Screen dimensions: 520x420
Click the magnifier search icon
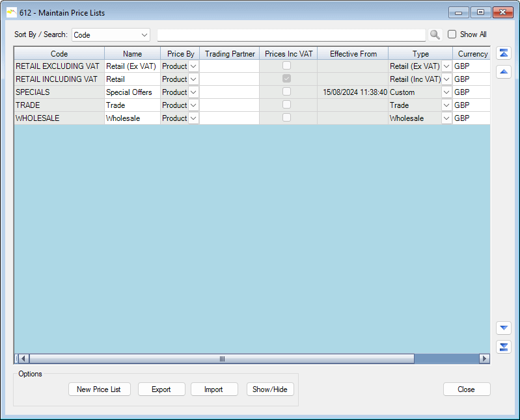(435, 34)
